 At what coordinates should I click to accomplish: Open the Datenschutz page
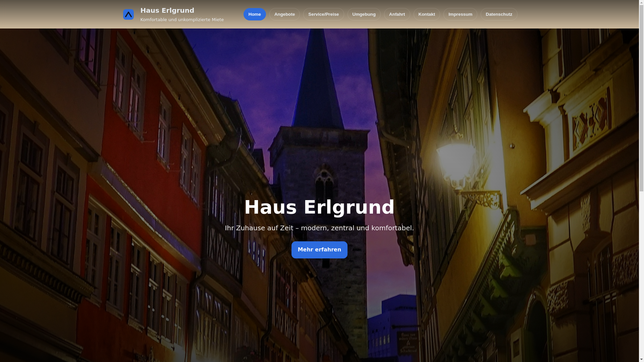499,14
